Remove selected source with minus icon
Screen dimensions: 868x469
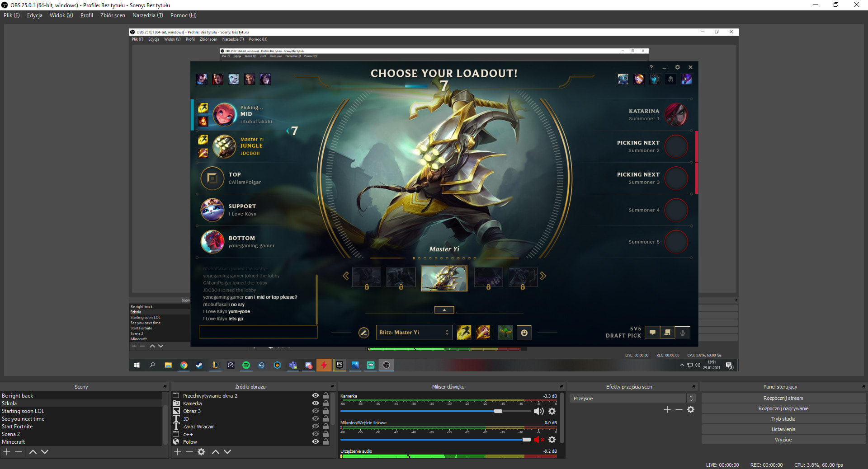click(189, 452)
